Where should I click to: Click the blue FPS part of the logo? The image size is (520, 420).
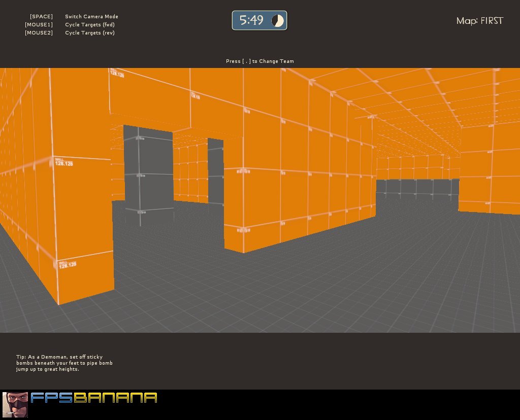52,398
